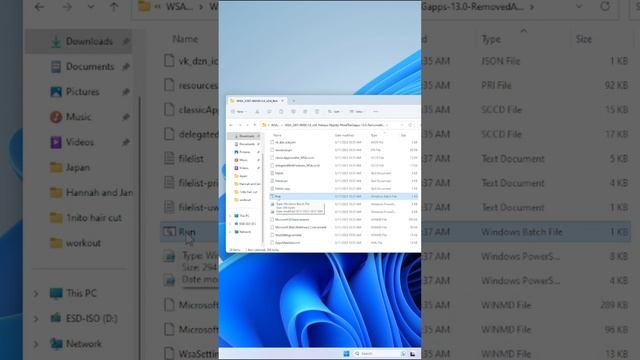This screenshot has width=640, height=360.
Task: Sort by the Name column header in center window
Action: coord(278,135)
